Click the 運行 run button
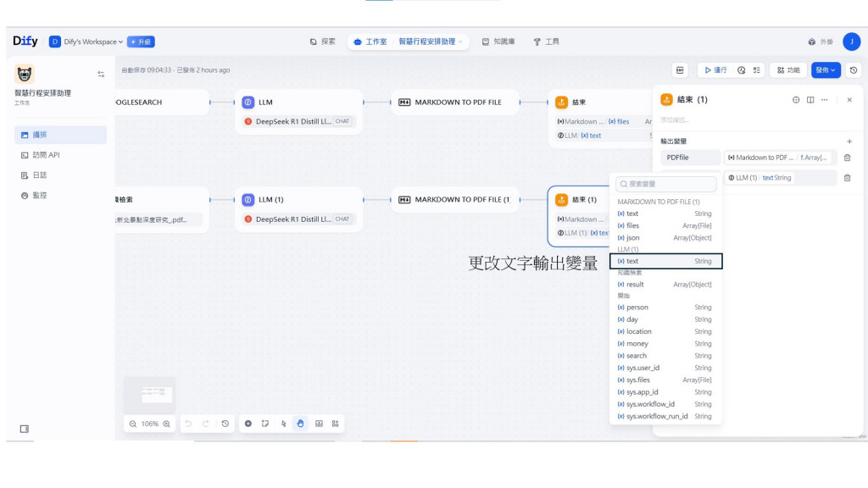Viewport: 868px width, 488px height. [715, 70]
